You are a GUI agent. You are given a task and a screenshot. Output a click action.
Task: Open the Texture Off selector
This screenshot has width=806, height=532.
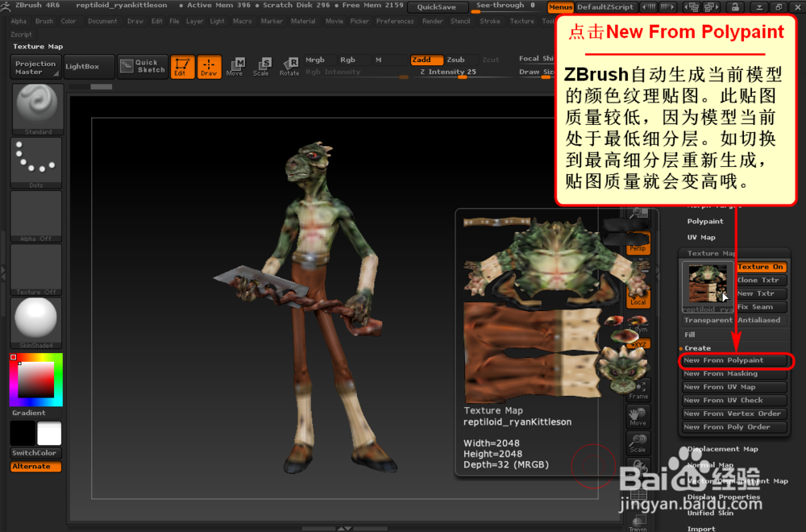(36, 269)
